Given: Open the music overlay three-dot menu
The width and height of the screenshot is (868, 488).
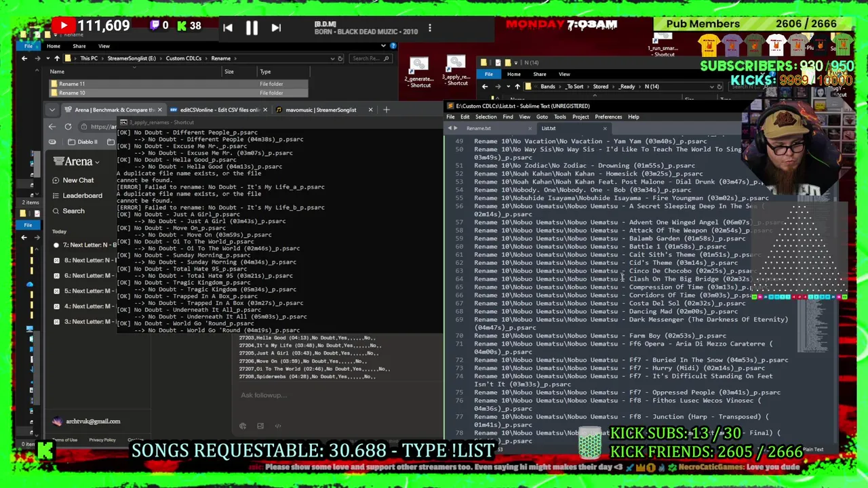Looking at the screenshot, I should (430, 29).
